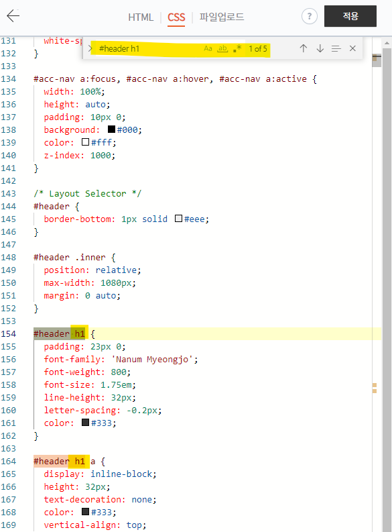The height and width of the screenshot is (532, 392).
Task: Switch to the HTML tab
Action: (x=141, y=17)
